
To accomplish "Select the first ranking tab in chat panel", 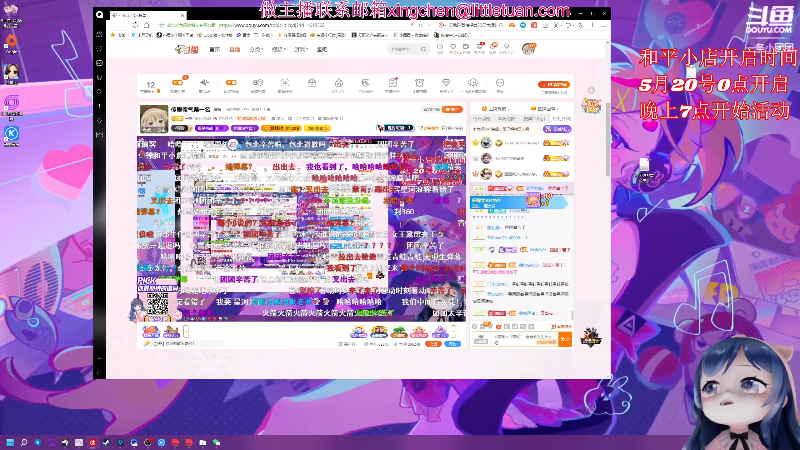I will pyautogui.click(x=482, y=119).
